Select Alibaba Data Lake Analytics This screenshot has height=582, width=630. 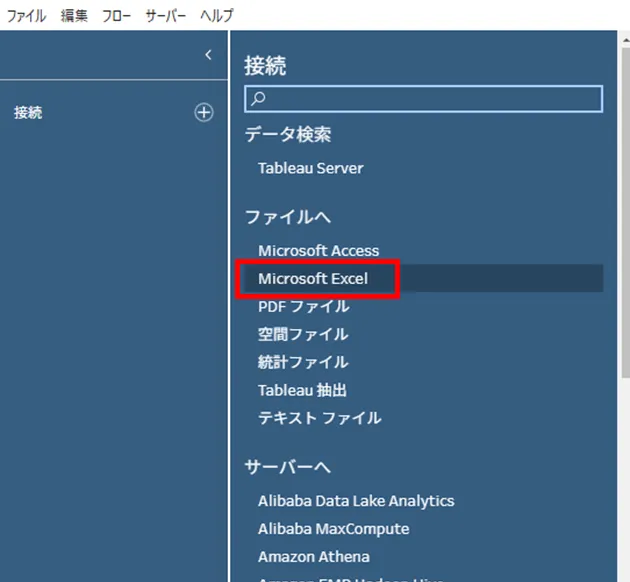(x=356, y=500)
